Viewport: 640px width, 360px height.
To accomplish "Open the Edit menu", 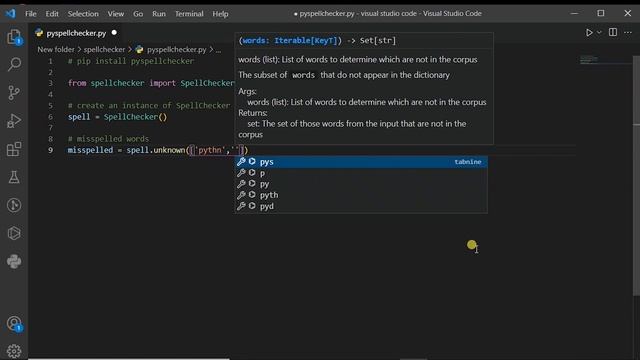I will point(52,14).
